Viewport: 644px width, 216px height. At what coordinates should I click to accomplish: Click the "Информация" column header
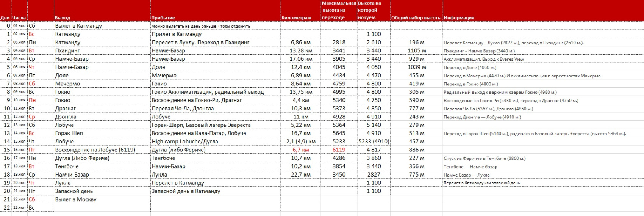[x=459, y=18]
